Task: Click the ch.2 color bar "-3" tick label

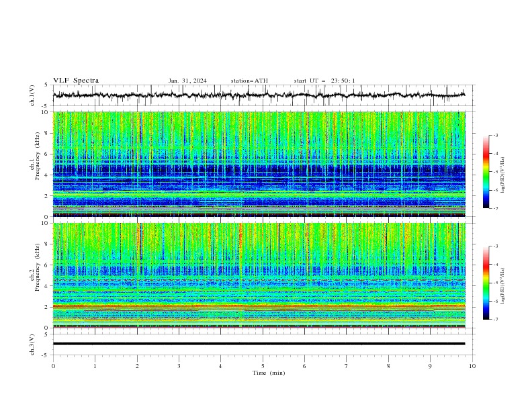Action: click(x=495, y=246)
